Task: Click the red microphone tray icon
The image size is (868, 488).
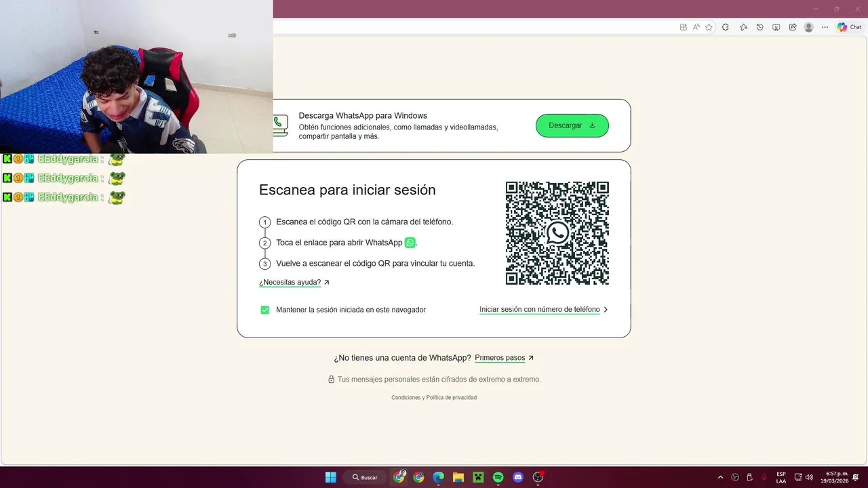Action: pos(764,477)
